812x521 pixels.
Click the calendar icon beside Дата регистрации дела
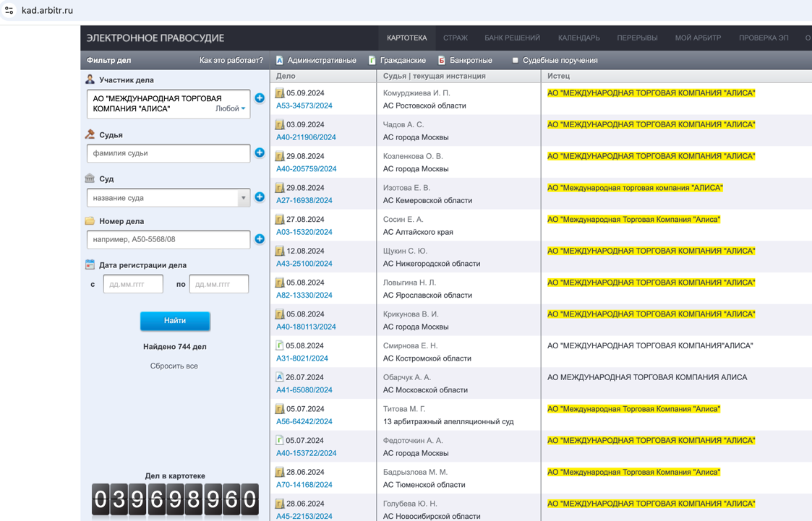click(x=90, y=264)
